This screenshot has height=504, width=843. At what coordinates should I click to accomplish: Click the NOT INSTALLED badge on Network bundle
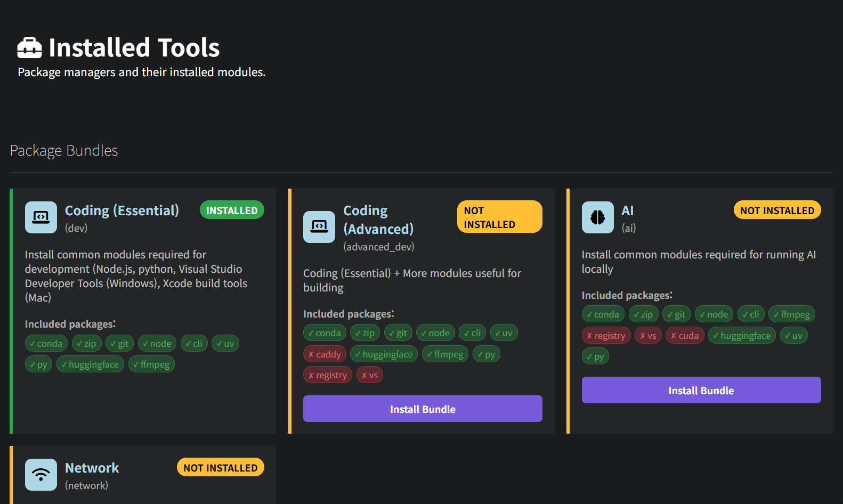[221, 467]
